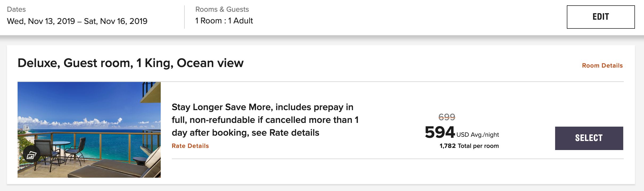The width and height of the screenshot is (644, 191).
Task: Click the 1 Room text
Action: pos(208,21)
